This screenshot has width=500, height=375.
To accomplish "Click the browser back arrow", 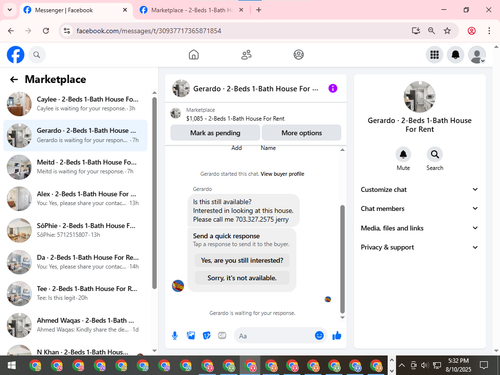I will (11, 31).
